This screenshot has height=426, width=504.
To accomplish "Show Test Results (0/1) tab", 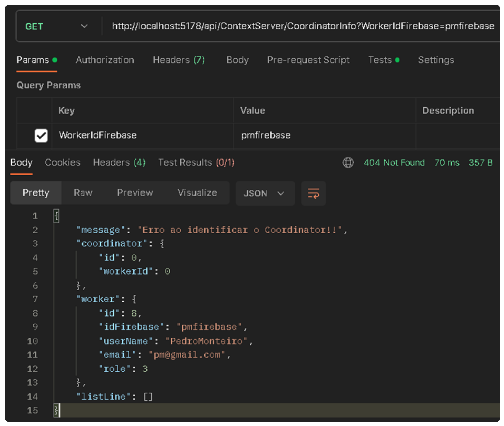I will pos(196,163).
